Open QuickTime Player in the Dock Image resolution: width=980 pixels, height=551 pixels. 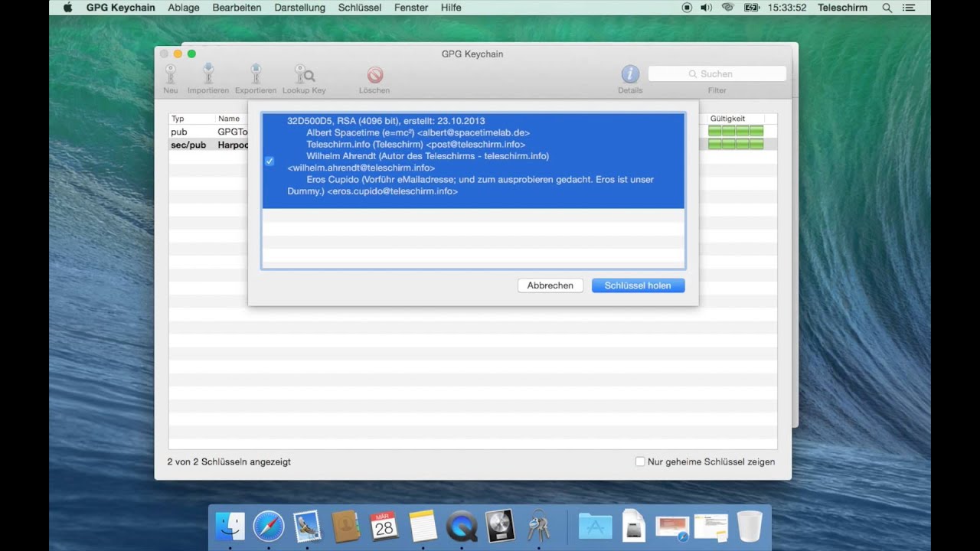[462, 527]
